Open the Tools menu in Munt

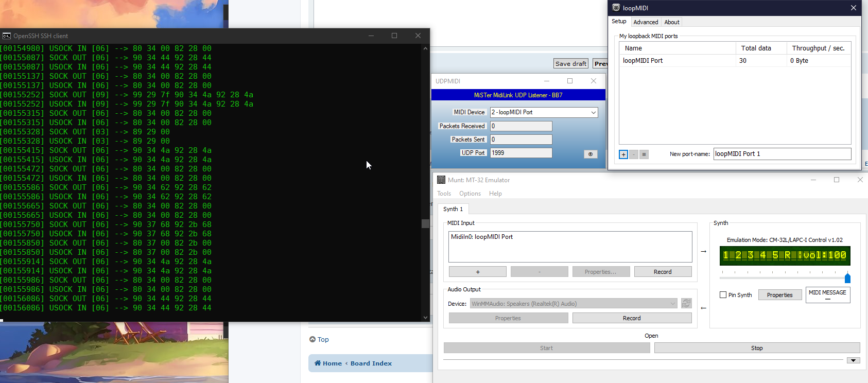[444, 194]
